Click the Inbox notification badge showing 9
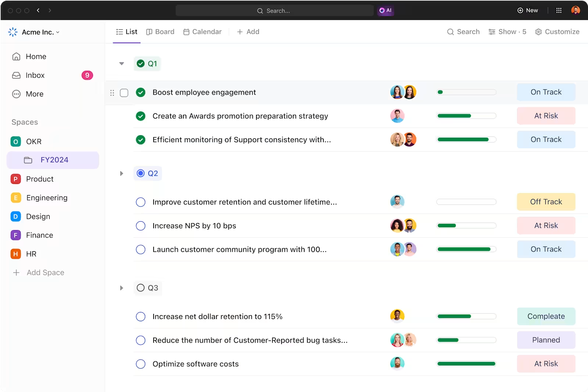 [x=87, y=75]
